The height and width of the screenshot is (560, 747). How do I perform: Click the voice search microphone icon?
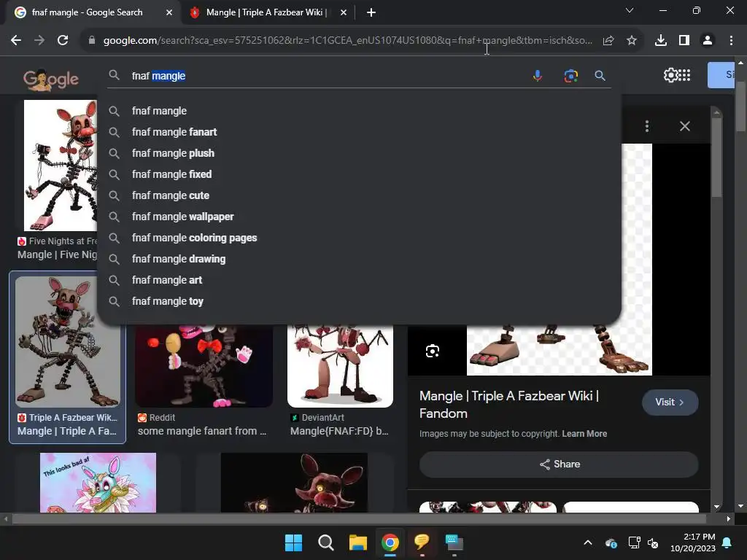coord(538,76)
